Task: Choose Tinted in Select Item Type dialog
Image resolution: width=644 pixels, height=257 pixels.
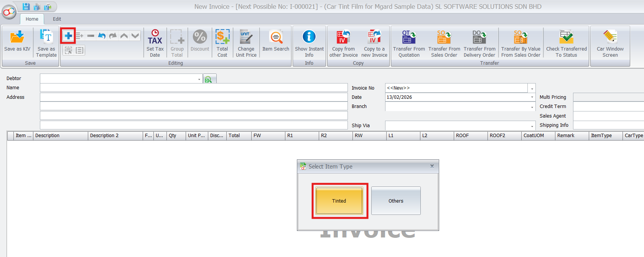Action: (x=339, y=201)
